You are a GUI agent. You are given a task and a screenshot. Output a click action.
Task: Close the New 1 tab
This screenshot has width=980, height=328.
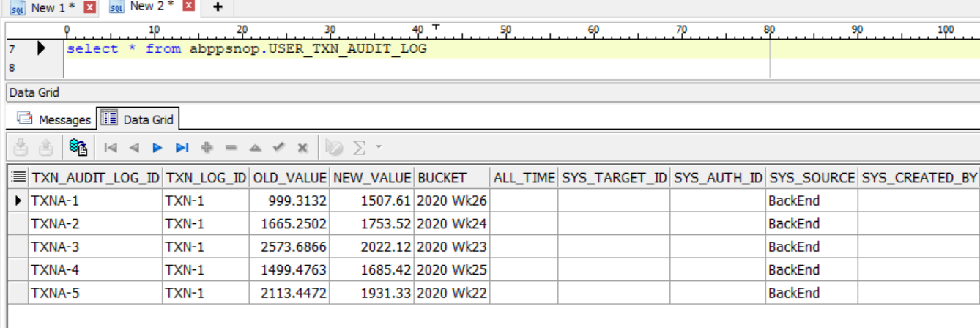point(90,7)
